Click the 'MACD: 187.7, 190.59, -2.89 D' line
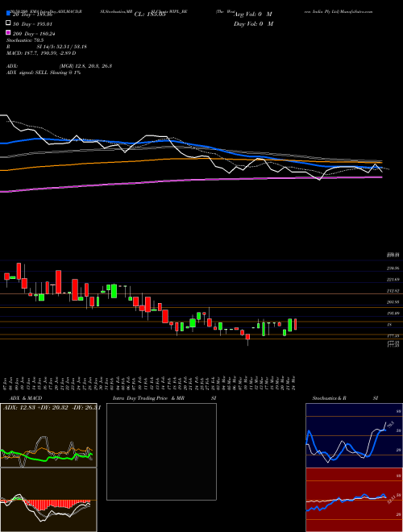The width and height of the screenshot is (403, 532). tap(41, 53)
